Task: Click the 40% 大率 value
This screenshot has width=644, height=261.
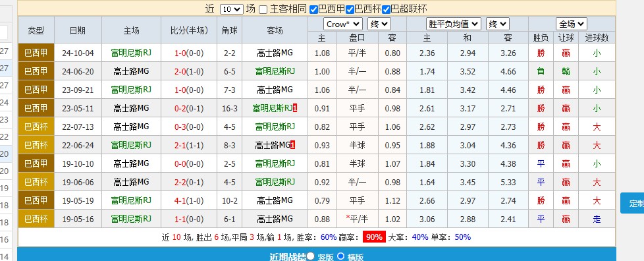Action: [420, 237]
